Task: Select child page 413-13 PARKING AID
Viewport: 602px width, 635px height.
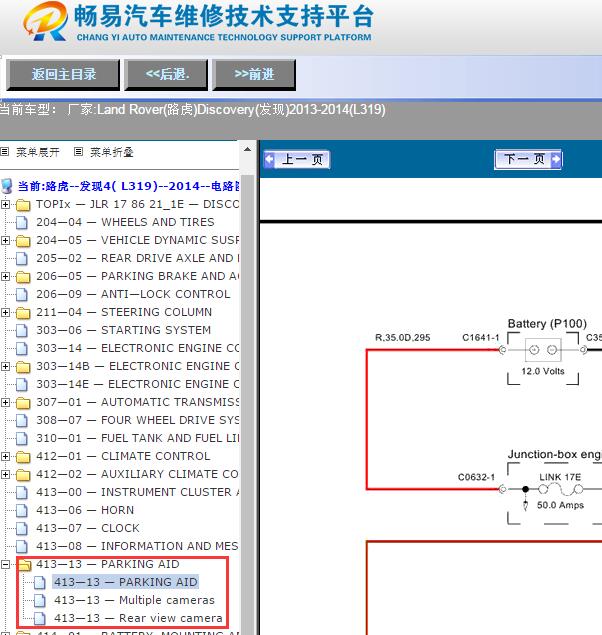Action: click(126, 582)
